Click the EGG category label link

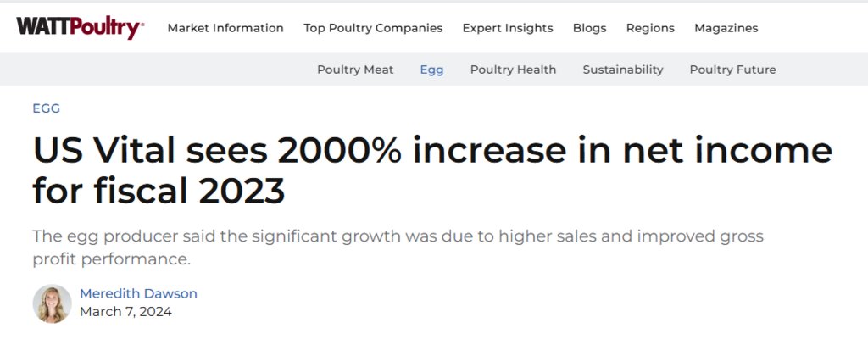coord(47,108)
